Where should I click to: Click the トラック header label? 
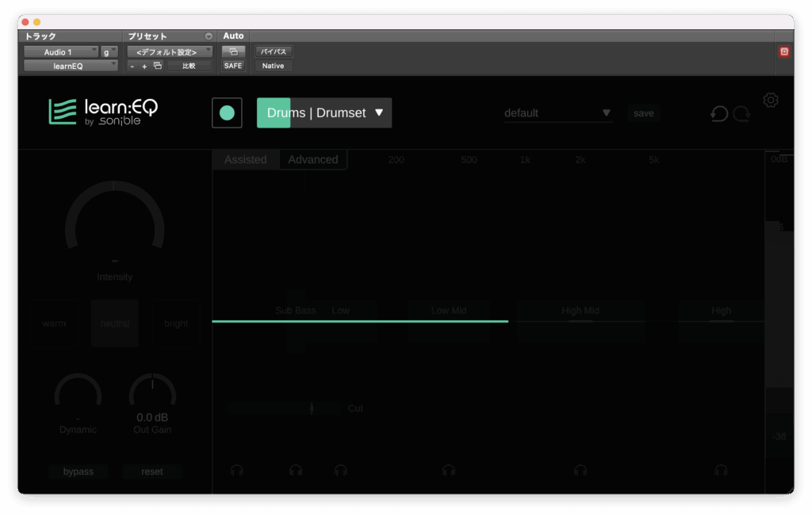[x=40, y=36]
